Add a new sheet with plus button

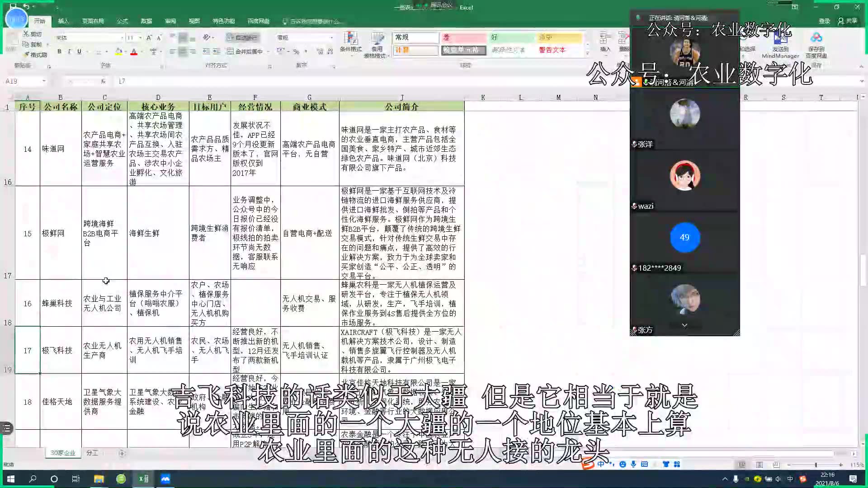tap(122, 453)
